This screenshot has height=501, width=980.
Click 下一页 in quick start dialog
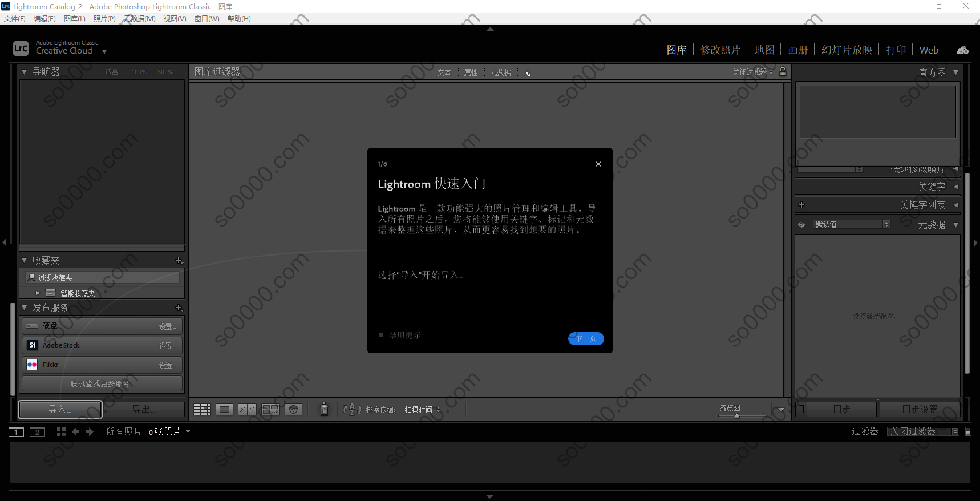click(x=586, y=338)
